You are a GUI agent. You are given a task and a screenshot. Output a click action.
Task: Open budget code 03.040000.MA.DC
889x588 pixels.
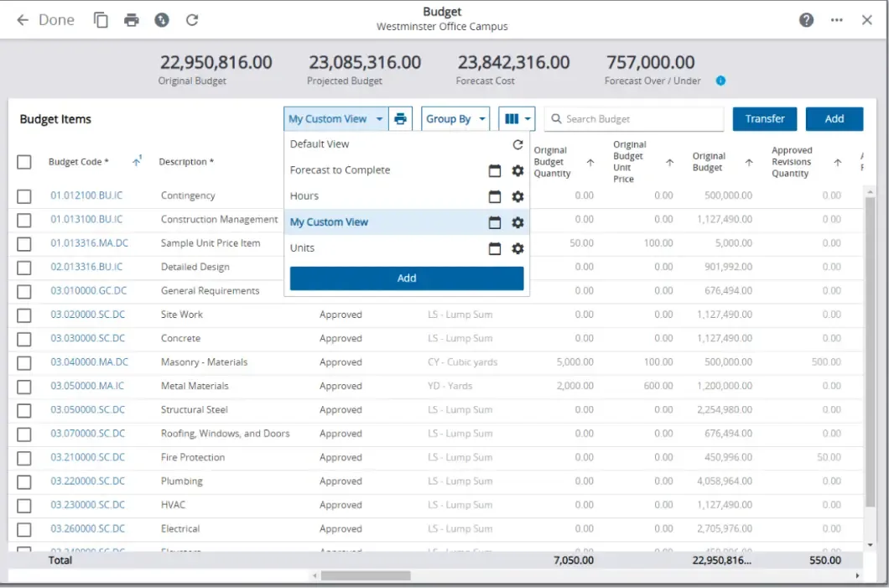[89, 362]
